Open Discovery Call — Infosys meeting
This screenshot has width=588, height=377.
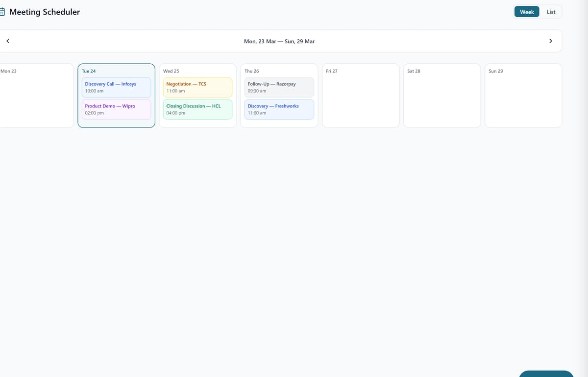tap(117, 87)
